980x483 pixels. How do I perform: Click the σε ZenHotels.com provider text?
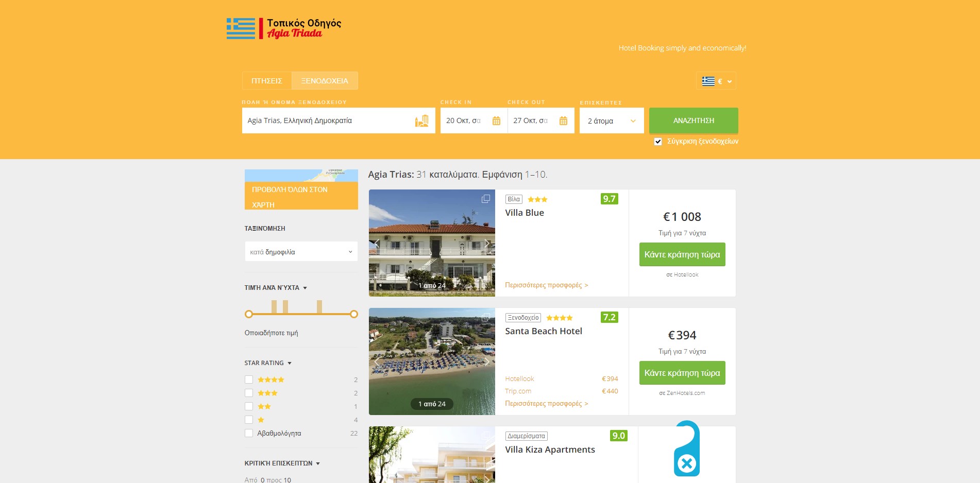tap(682, 393)
